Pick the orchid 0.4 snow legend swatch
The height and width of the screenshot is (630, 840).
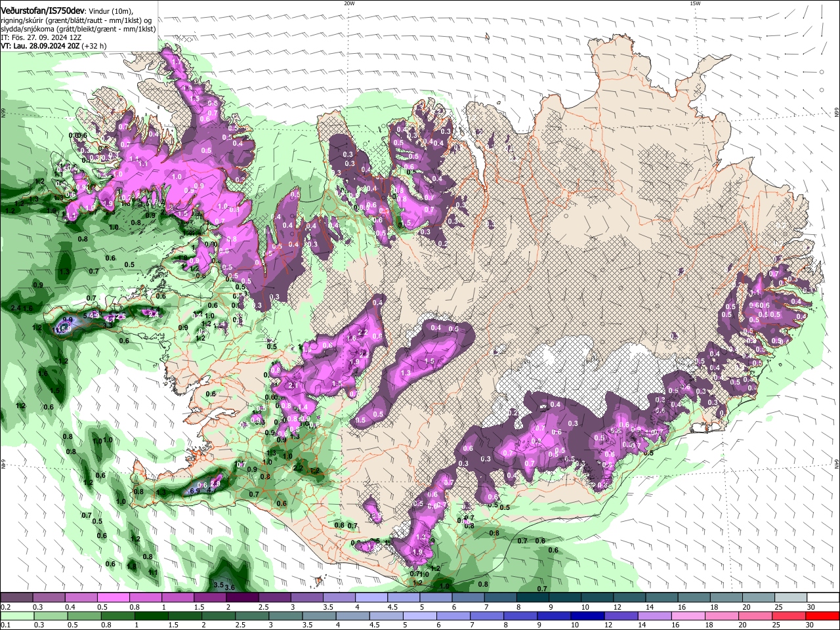pyautogui.click(x=81, y=598)
